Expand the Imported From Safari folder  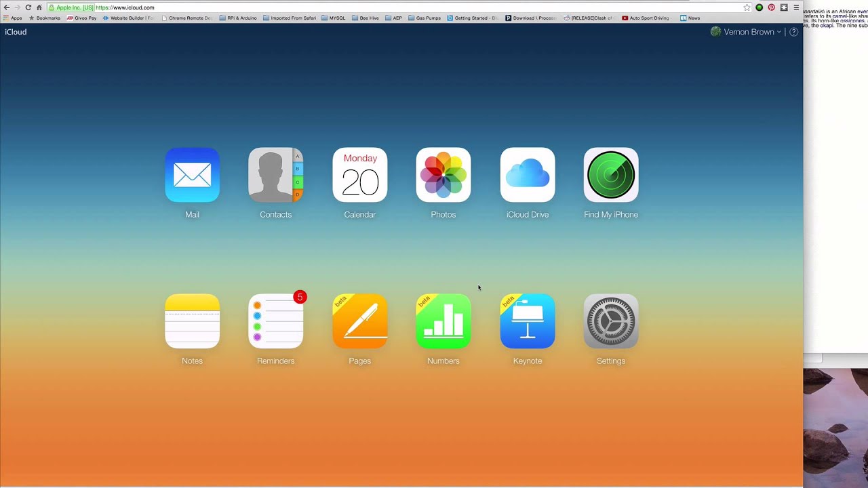pos(290,18)
